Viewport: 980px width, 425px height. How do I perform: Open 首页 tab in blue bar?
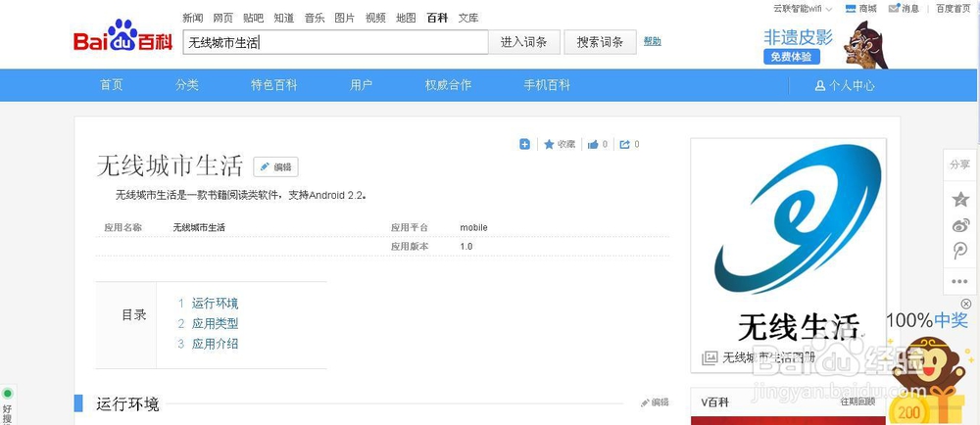(112, 85)
